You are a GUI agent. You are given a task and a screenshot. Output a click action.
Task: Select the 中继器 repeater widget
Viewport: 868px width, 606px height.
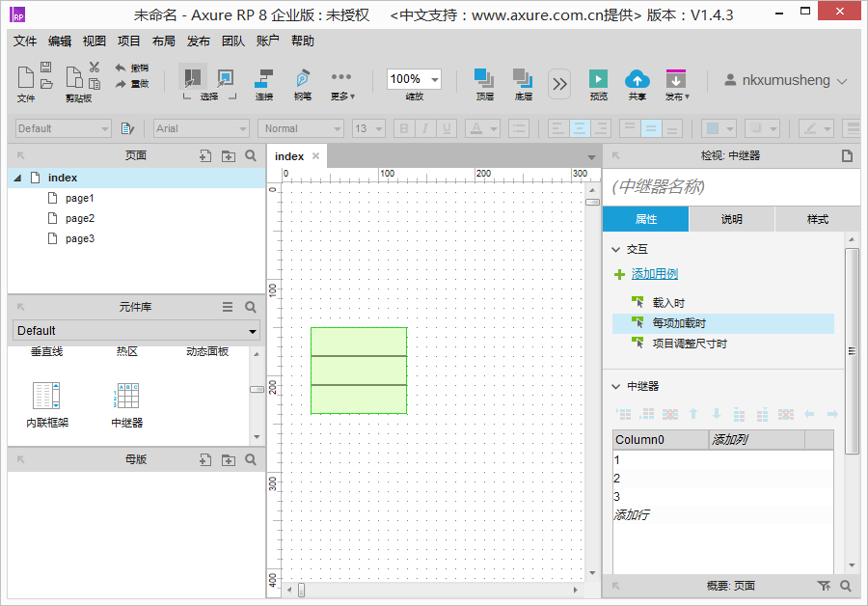[x=127, y=405]
